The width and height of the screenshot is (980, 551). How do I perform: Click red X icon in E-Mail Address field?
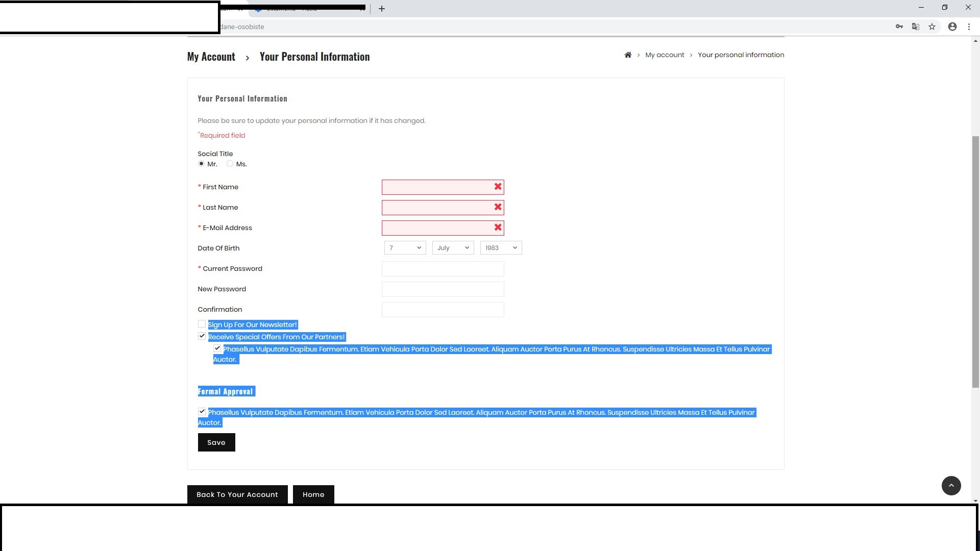click(x=498, y=228)
